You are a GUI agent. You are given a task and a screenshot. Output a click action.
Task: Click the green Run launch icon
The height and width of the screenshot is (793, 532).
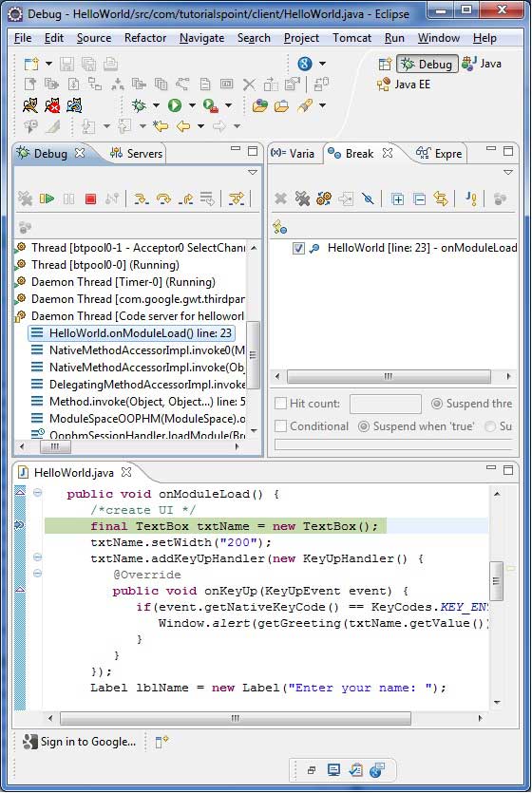point(175,105)
